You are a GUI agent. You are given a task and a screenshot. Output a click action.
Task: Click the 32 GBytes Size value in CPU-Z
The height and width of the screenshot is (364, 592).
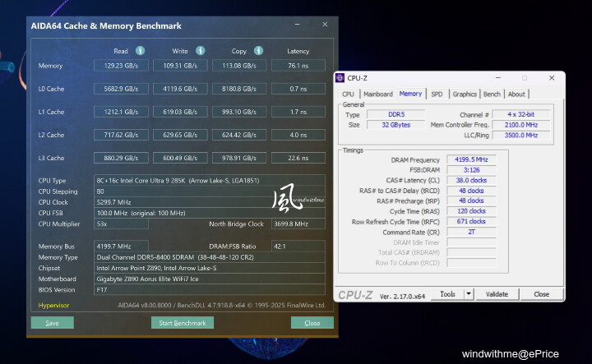point(396,125)
